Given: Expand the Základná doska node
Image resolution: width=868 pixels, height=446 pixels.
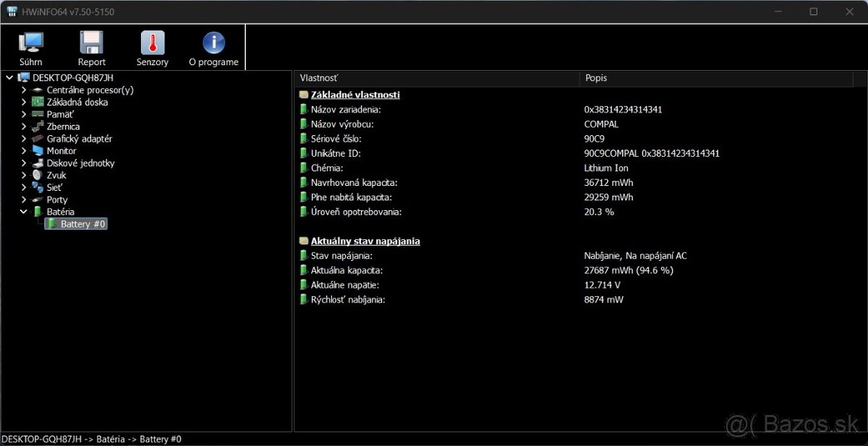Looking at the screenshot, I should 24,103.
